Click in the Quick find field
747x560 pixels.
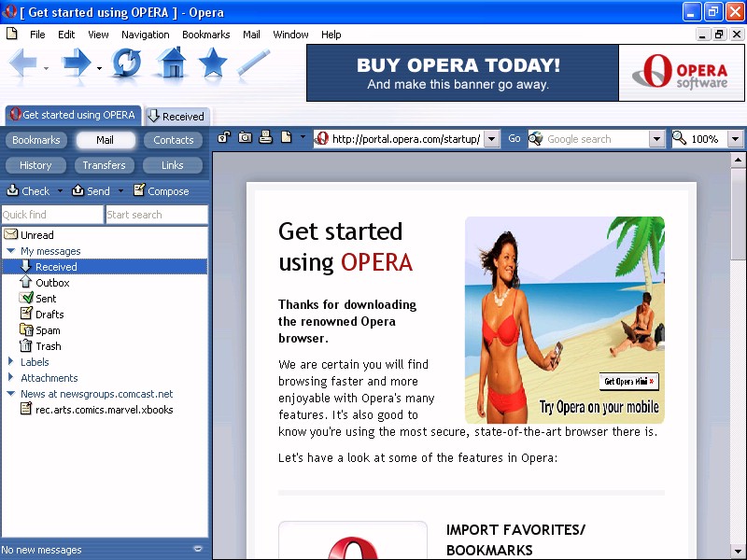click(52, 215)
